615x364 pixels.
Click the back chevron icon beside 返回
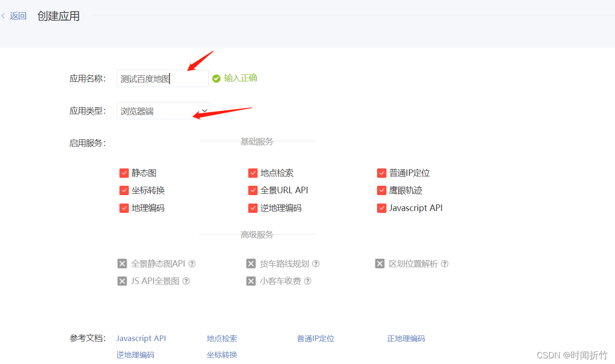click(x=3, y=16)
